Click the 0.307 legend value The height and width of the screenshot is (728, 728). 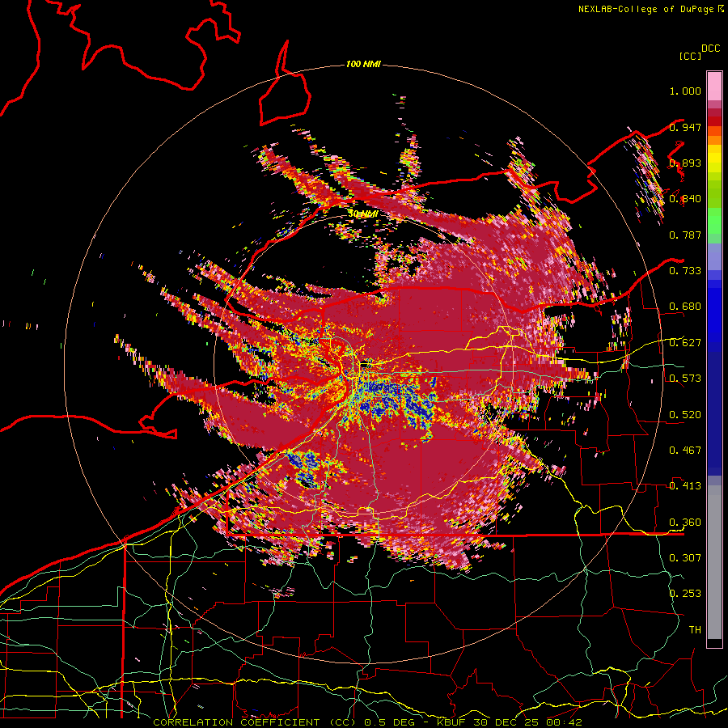pyautogui.click(x=685, y=558)
